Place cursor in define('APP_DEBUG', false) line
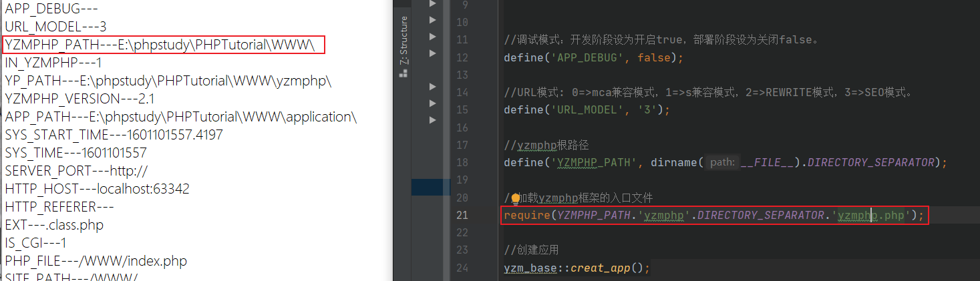This screenshot has width=980, height=281. tap(594, 58)
